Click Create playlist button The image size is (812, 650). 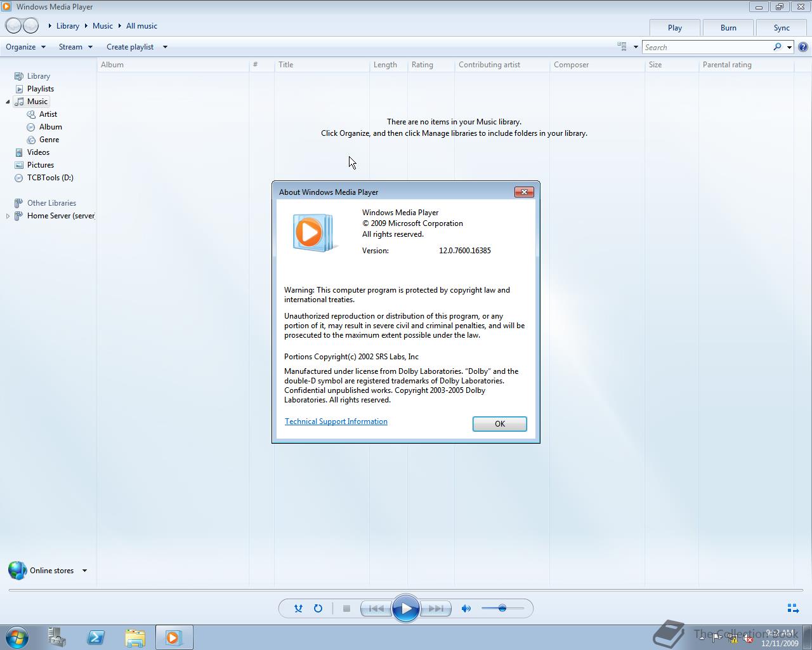tap(130, 47)
